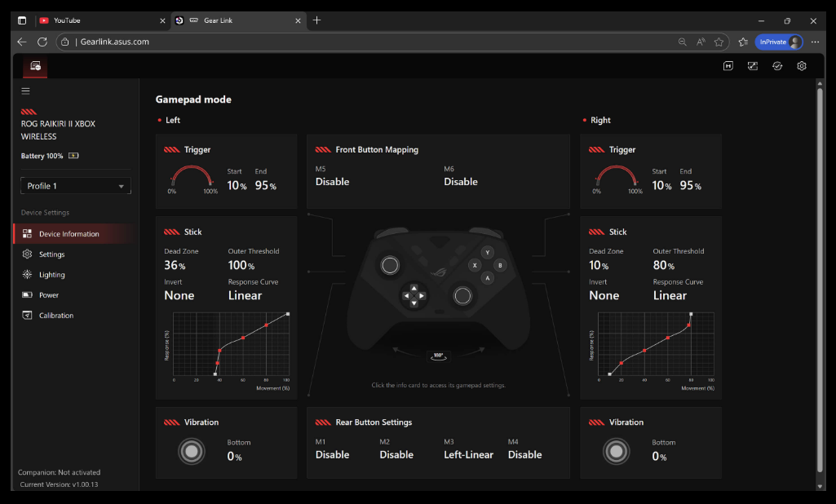The width and height of the screenshot is (836, 504).
Task: Click the circular sync checkmark icon in top toolbar
Action: (777, 66)
